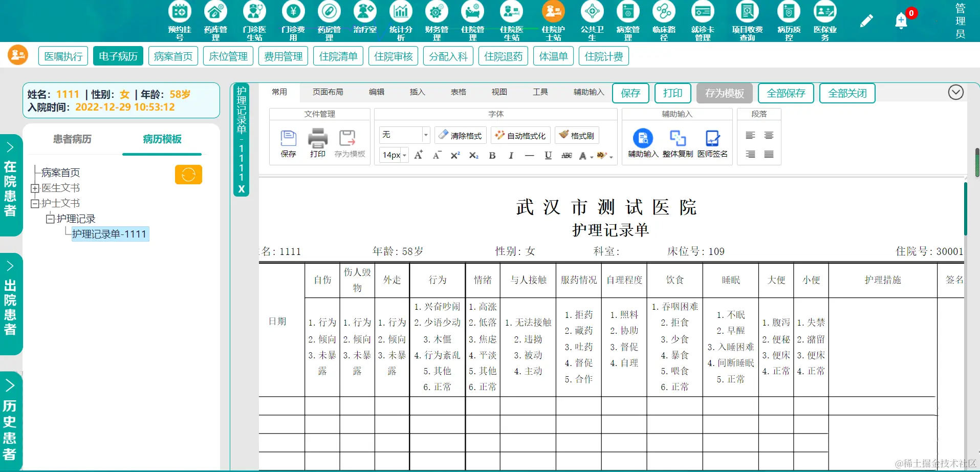Open the font color dropdown arrow
Image resolution: width=980 pixels, height=472 pixels.
(x=592, y=156)
